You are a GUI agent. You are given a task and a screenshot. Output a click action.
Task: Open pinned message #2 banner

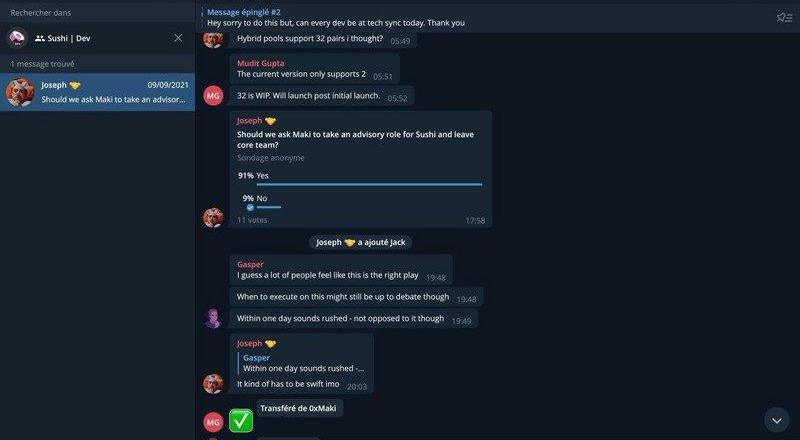click(336, 17)
